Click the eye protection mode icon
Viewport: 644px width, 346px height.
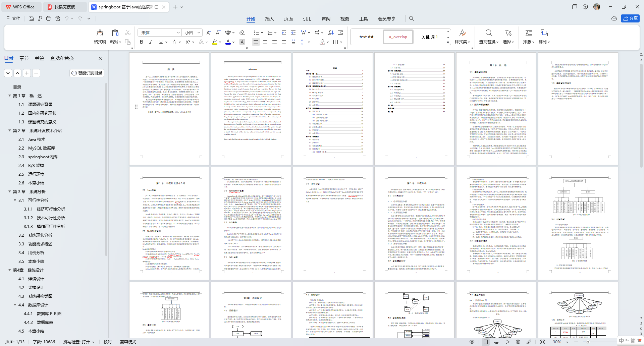coord(472,342)
